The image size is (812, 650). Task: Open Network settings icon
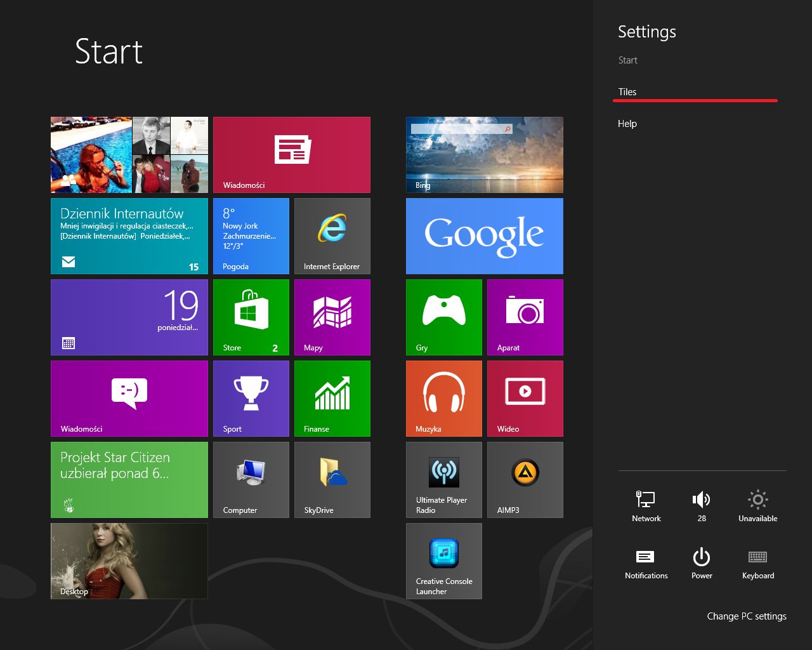click(x=646, y=506)
